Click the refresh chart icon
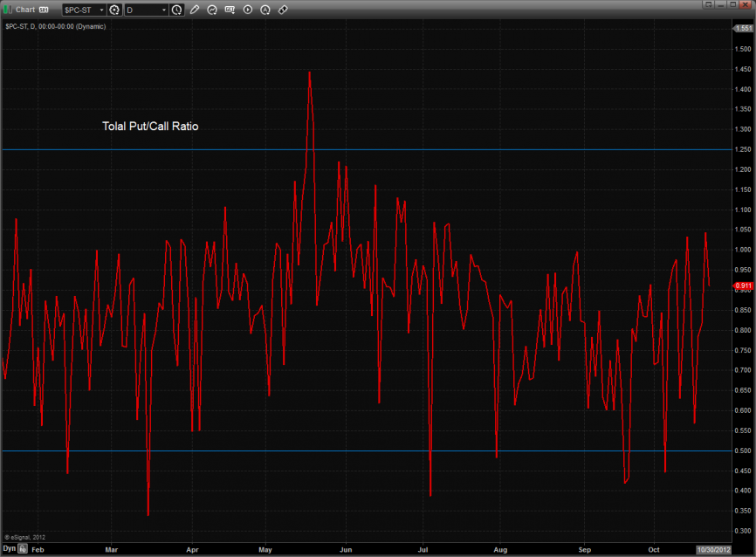This screenshot has height=557, width=756. [211, 10]
